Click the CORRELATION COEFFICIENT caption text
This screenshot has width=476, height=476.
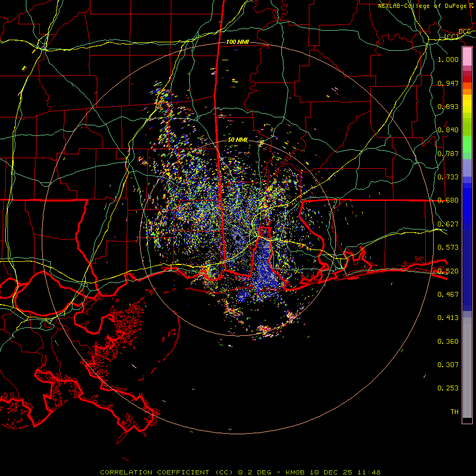[x=154, y=472]
